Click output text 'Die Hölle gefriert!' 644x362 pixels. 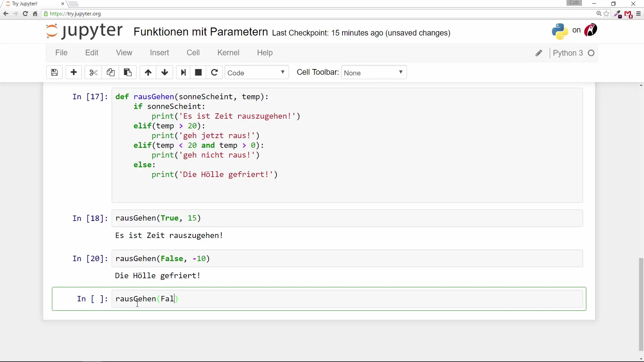[158, 276]
